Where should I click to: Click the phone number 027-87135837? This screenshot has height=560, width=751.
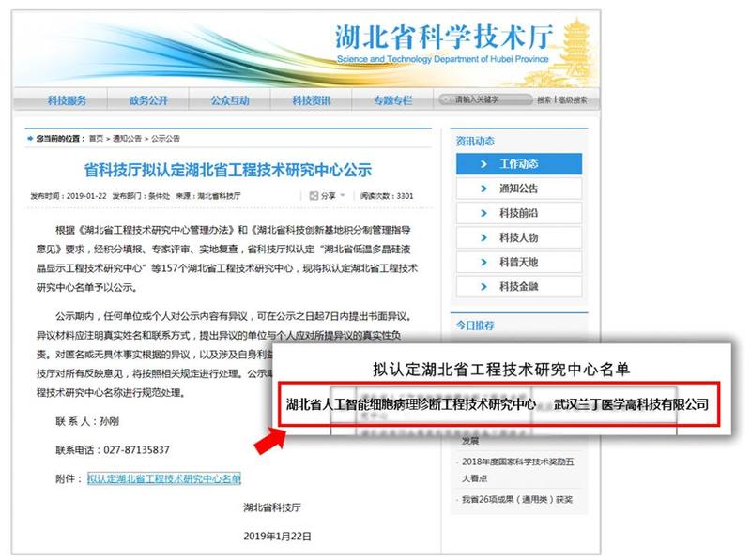136,450
